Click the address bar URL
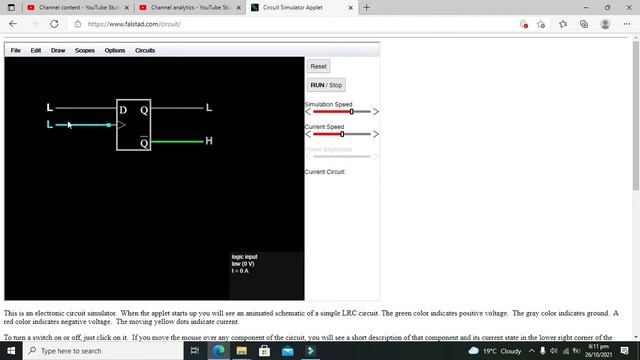 pyautogui.click(x=134, y=24)
